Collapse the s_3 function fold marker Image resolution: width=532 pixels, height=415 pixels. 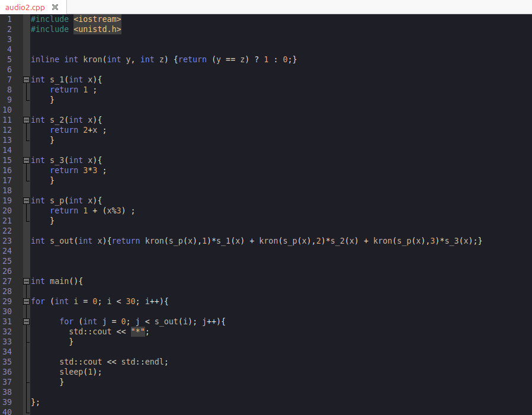point(26,160)
